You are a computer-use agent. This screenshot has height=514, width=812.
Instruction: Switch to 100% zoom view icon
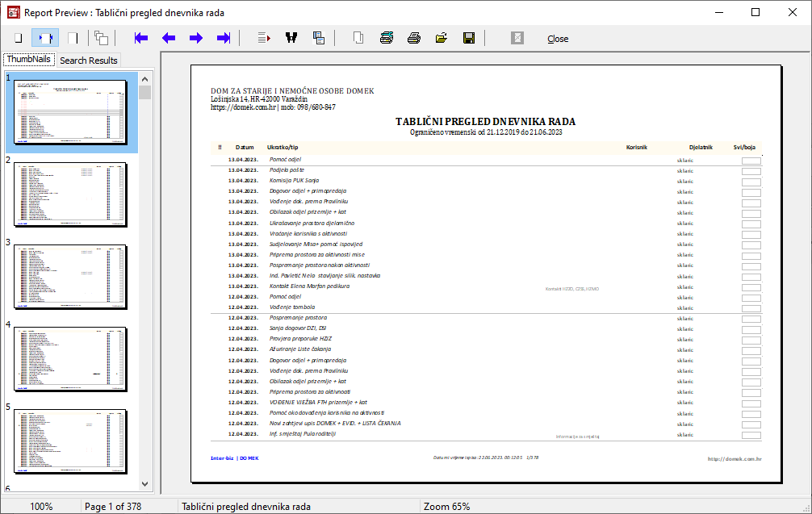[x=73, y=38]
